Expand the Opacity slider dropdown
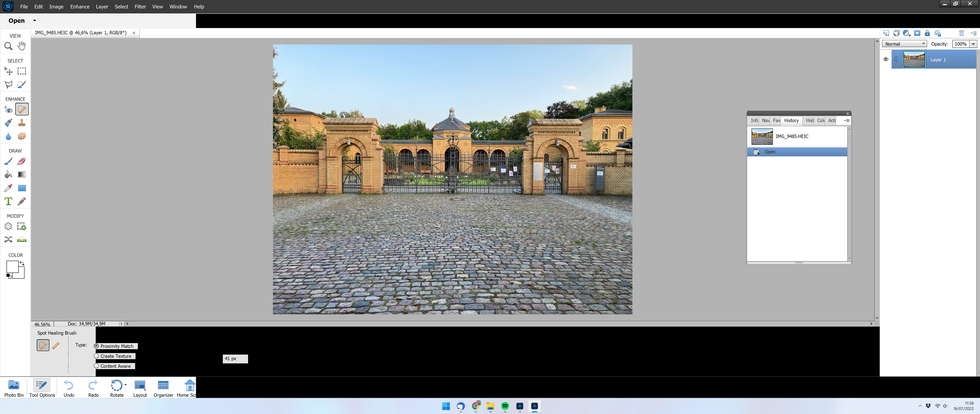 [x=973, y=44]
